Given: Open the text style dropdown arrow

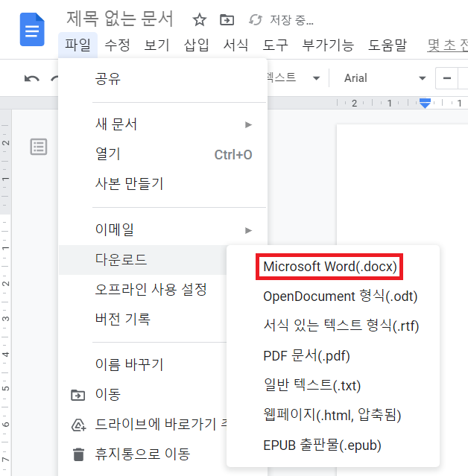Looking at the screenshot, I should [x=316, y=78].
